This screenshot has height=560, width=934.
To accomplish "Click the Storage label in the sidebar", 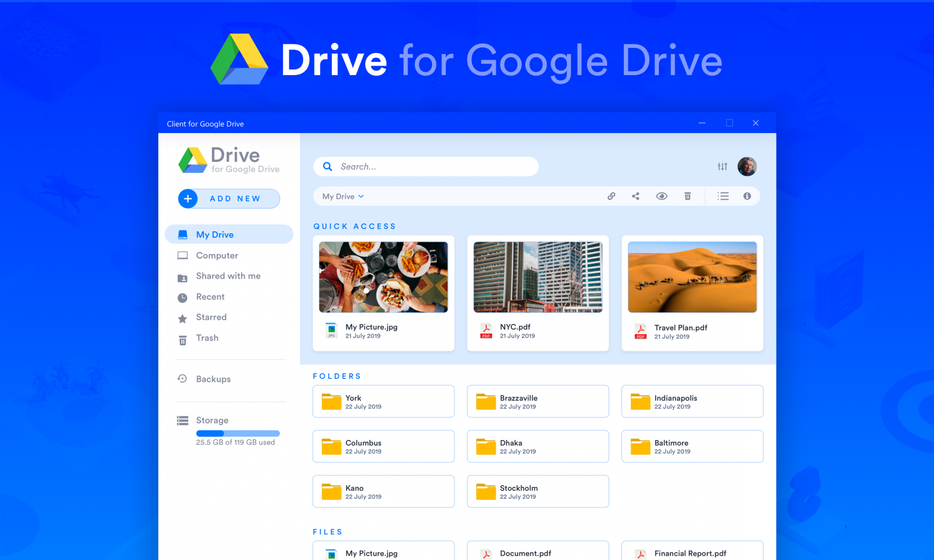I will pos(212,420).
